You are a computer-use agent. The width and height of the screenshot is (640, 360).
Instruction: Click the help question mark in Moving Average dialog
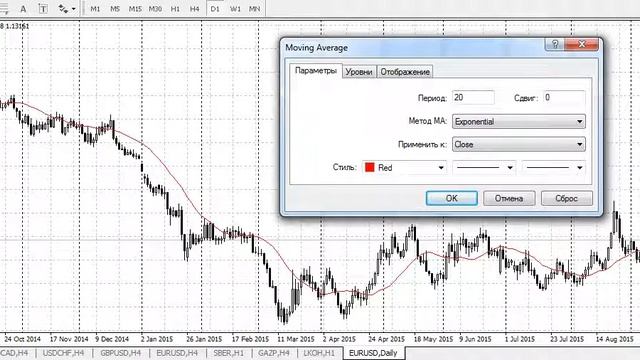point(555,44)
